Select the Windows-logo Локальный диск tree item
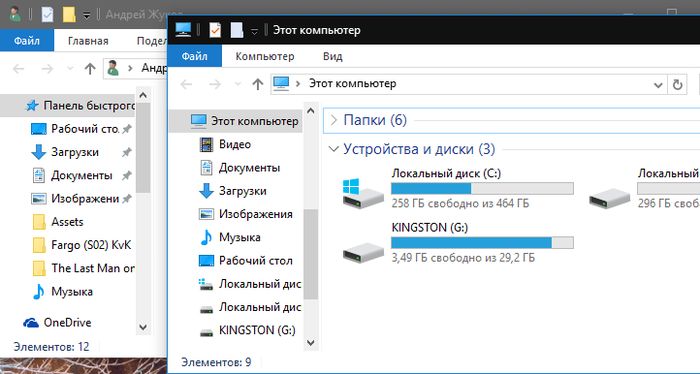700x374 pixels. point(250,284)
